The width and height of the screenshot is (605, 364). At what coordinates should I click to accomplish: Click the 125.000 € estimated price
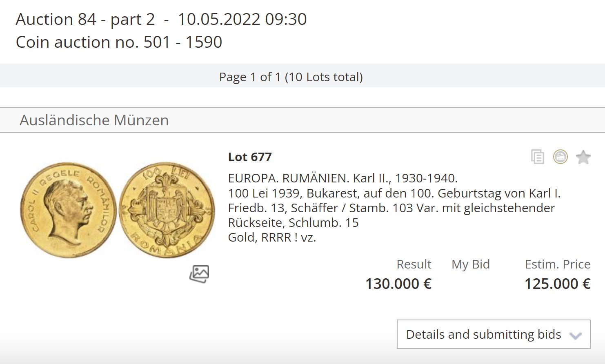pyautogui.click(x=557, y=284)
